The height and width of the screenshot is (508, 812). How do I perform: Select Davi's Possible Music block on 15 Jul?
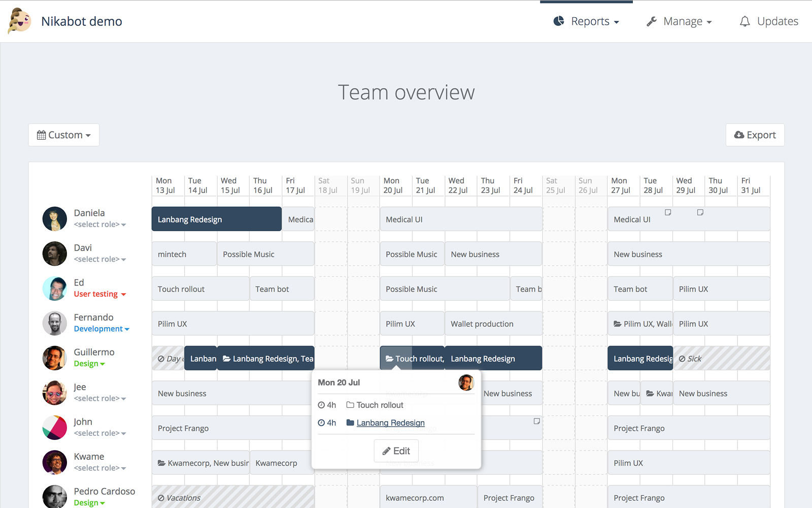pos(265,254)
